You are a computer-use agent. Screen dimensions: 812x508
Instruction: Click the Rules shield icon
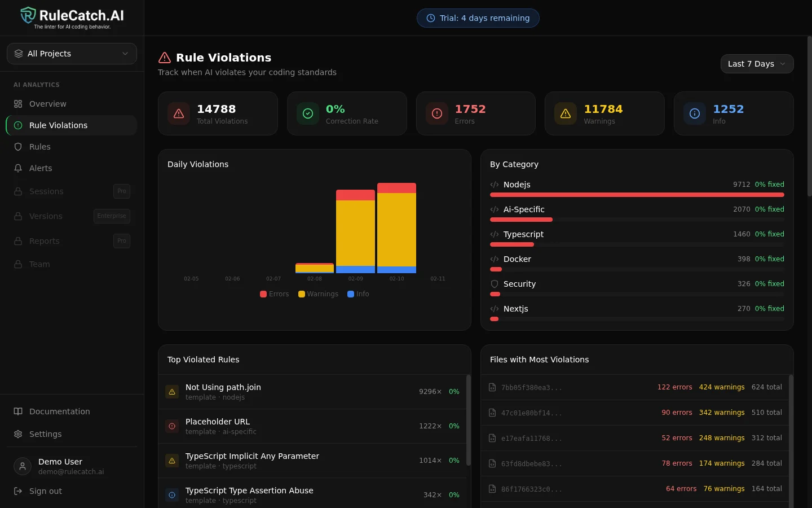[x=17, y=147]
